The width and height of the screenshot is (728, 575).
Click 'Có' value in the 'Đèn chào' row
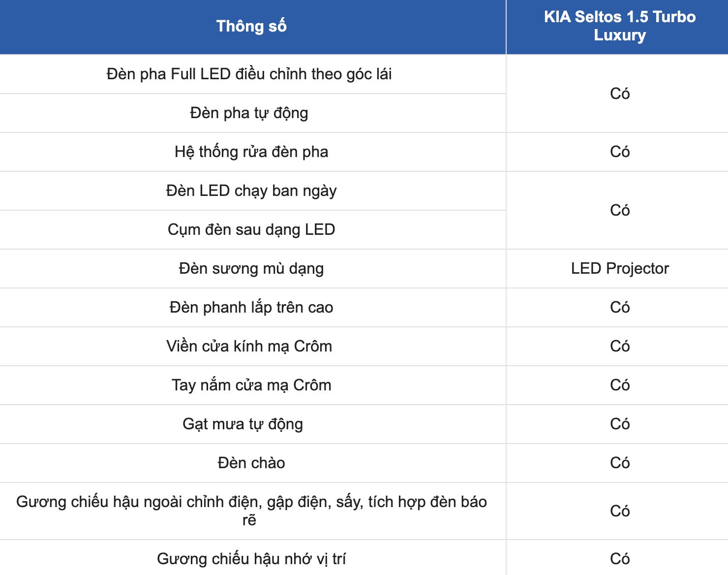tap(619, 463)
